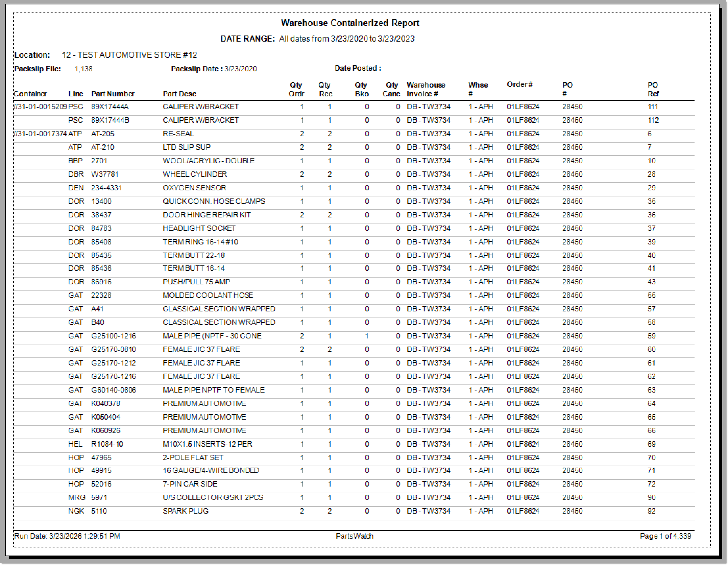Viewport: 728px width, 565px height.
Task: Click the SPARK PLUG row description
Action: point(186,511)
